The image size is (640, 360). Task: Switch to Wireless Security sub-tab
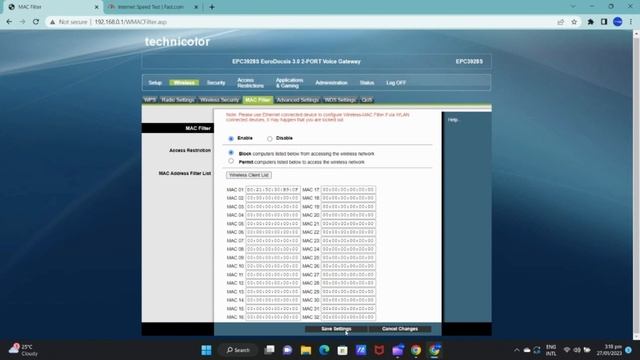click(219, 100)
